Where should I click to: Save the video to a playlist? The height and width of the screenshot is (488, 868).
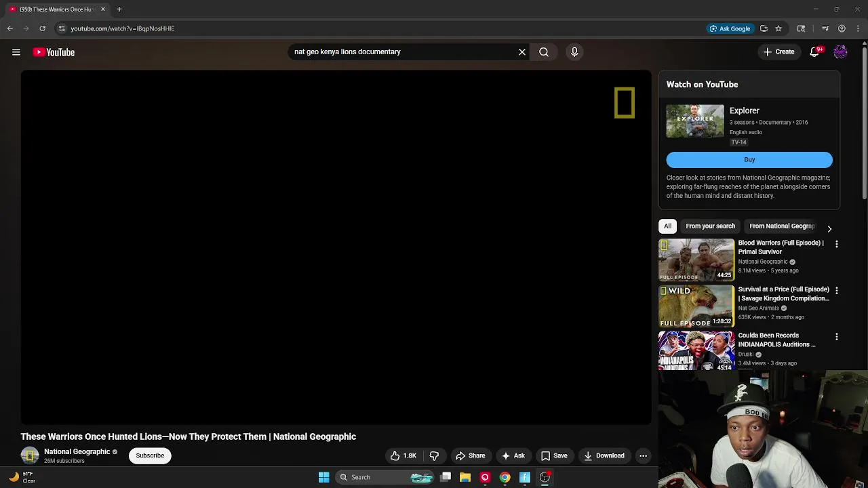pos(553,455)
